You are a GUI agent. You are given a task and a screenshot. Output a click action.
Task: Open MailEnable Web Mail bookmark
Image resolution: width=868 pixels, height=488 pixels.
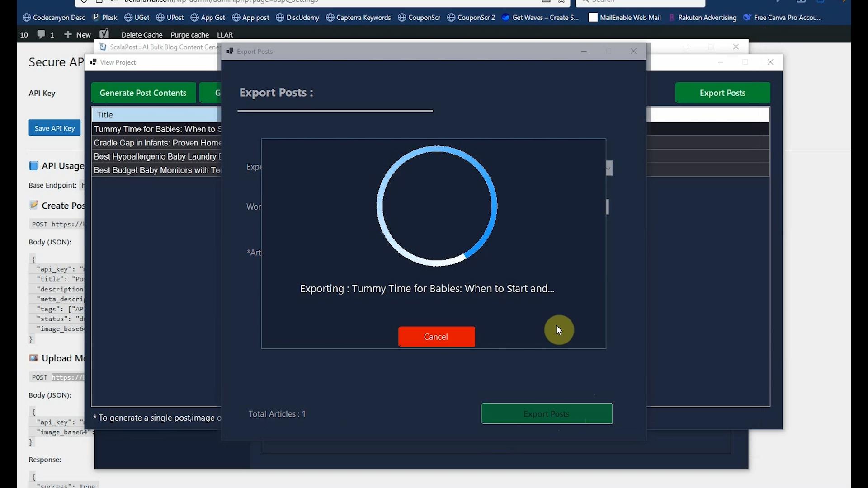624,17
